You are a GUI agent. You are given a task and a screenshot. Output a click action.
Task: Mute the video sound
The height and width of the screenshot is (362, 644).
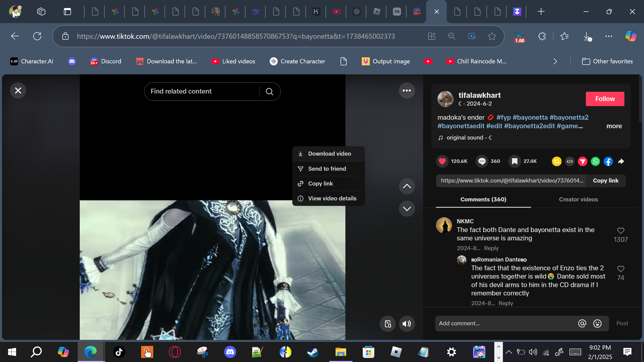coord(407,324)
